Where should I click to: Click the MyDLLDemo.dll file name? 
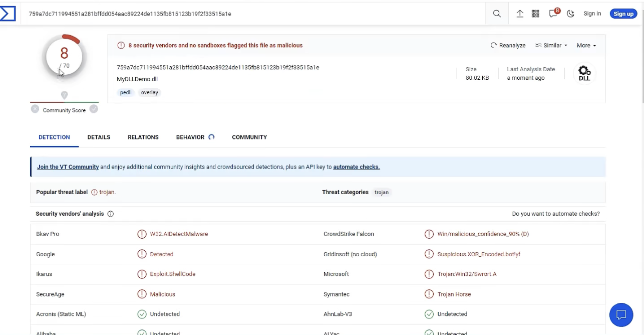[x=137, y=79]
